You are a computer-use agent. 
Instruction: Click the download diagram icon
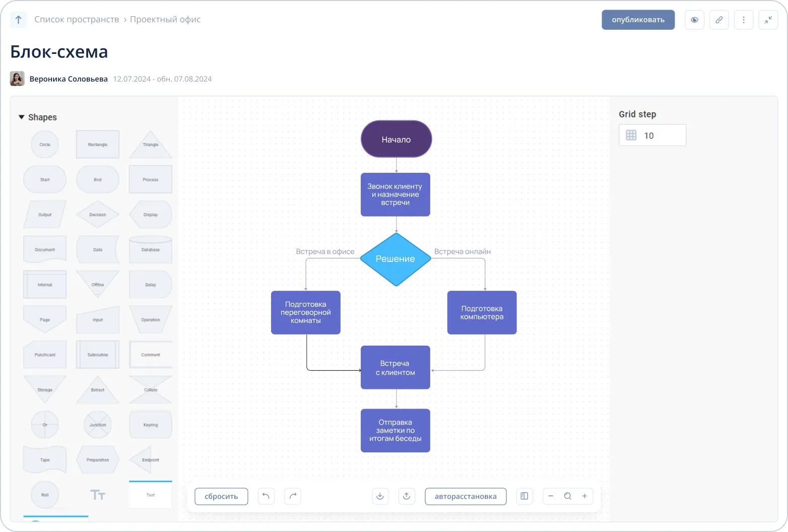pos(380,496)
